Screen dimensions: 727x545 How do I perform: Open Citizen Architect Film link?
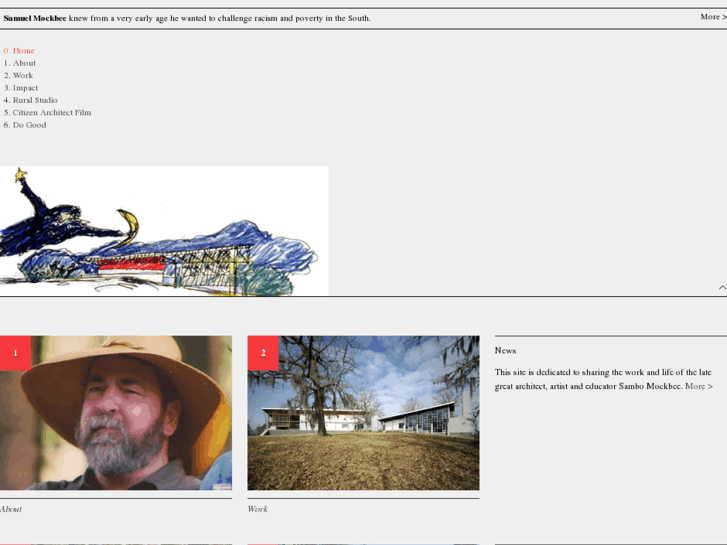coord(47,112)
